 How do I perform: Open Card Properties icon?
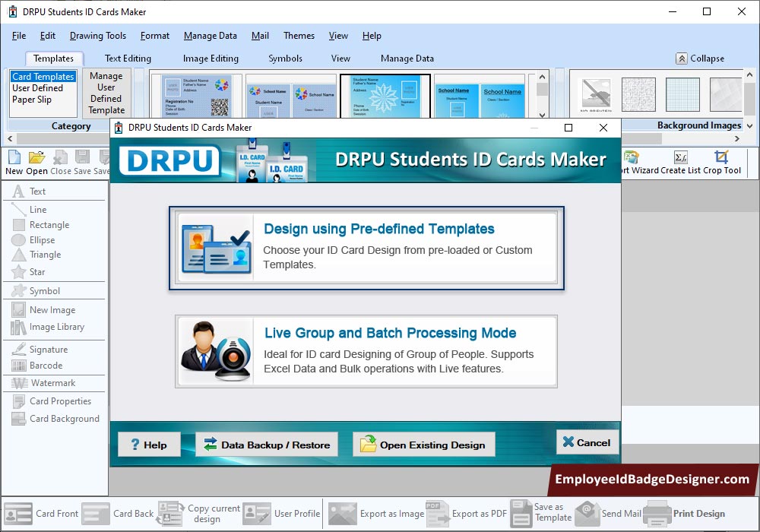pos(18,401)
